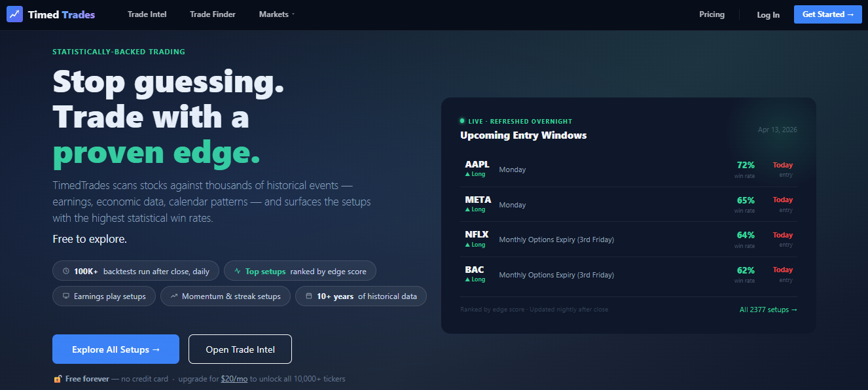Click the Momentum & streak setups chip
Viewport: 868px width, 390px height.
coord(226,296)
